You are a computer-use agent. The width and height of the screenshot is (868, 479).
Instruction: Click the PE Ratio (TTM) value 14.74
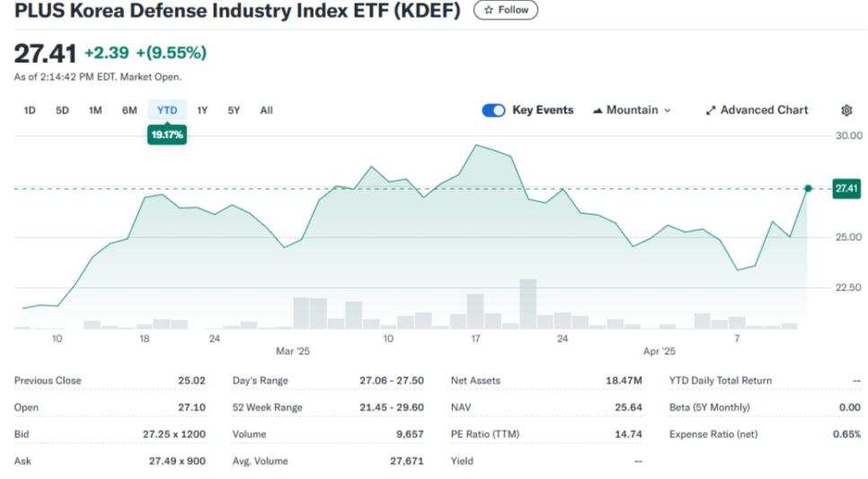628,434
